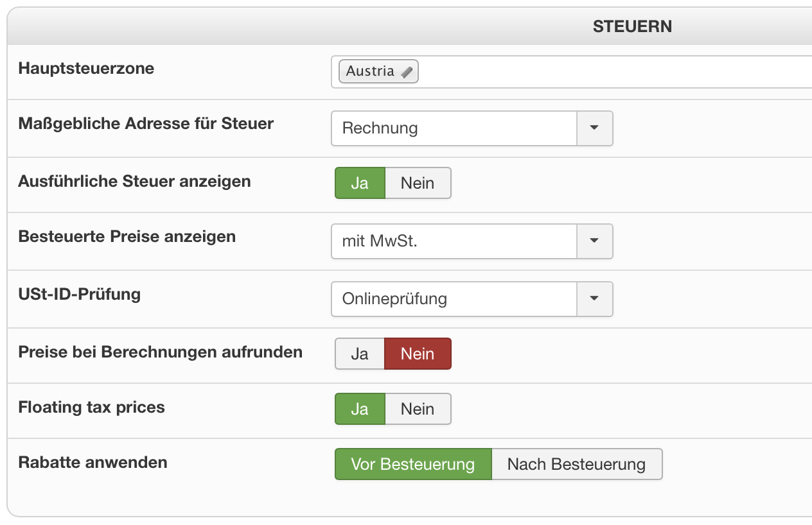Click the Hauptsteuerzone label
This screenshot has height=525, width=812.
(x=86, y=68)
